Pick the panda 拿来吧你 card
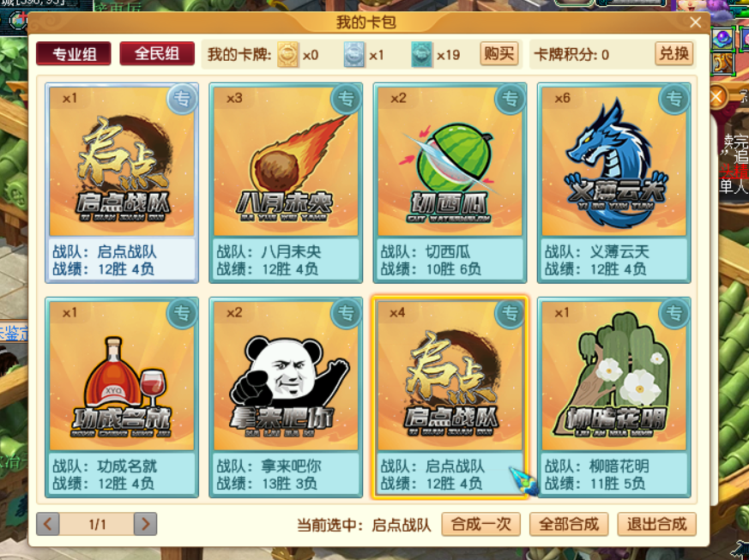 [x=286, y=397]
